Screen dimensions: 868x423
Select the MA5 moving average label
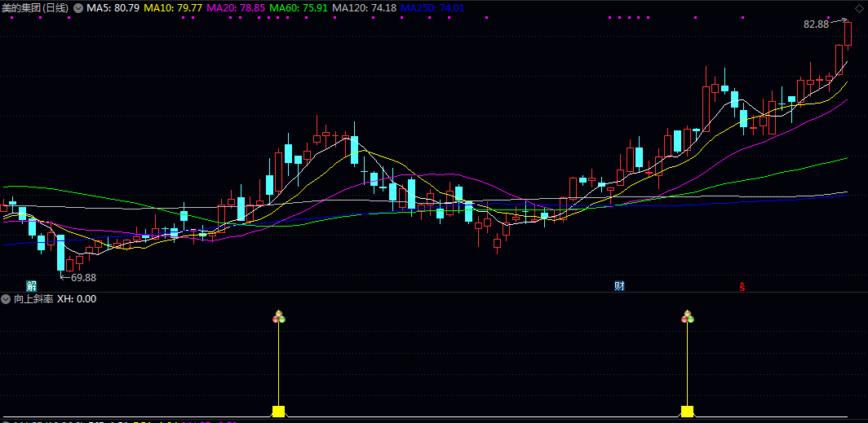[x=113, y=7]
